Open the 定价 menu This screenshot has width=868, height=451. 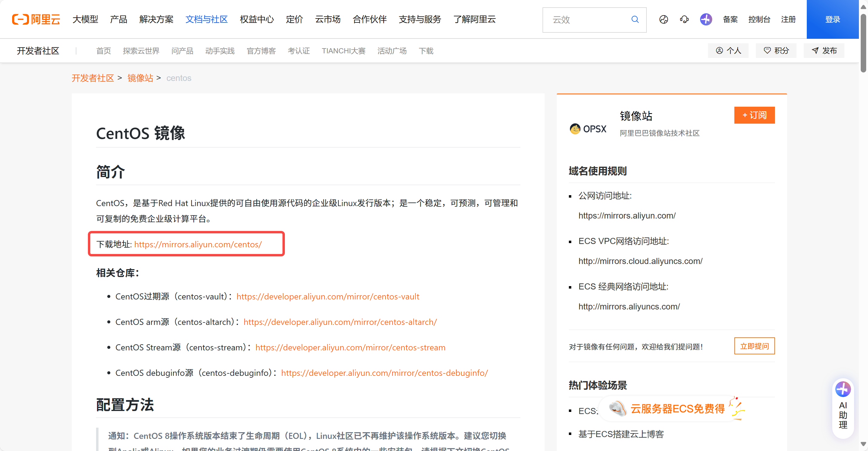295,20
